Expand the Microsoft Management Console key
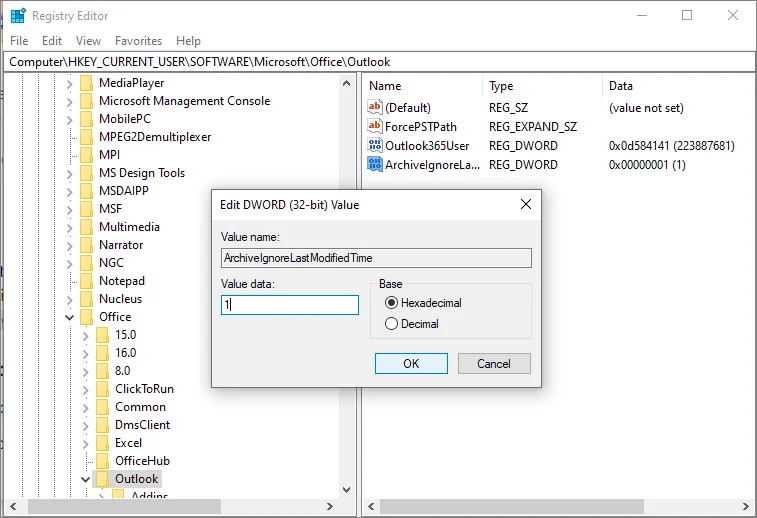Viewport: 757px width, 518px height. point(70,101)
